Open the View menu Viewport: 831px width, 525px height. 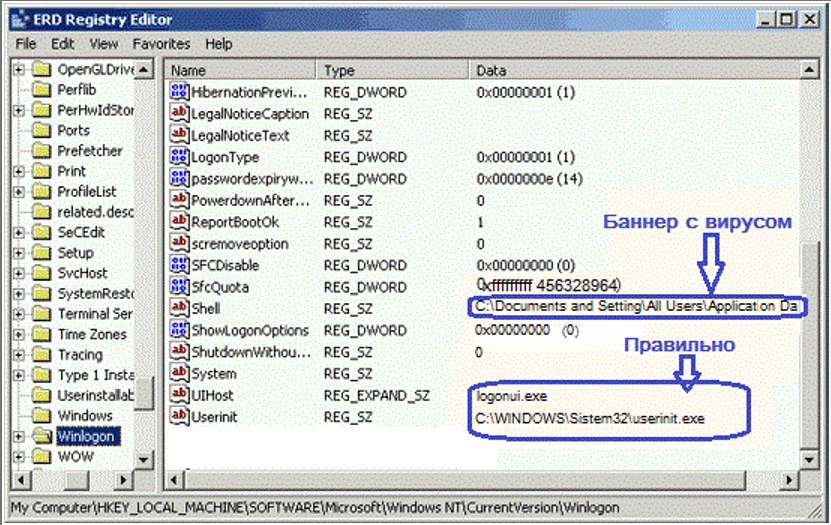pyautogui.click(x=103, y=44)
